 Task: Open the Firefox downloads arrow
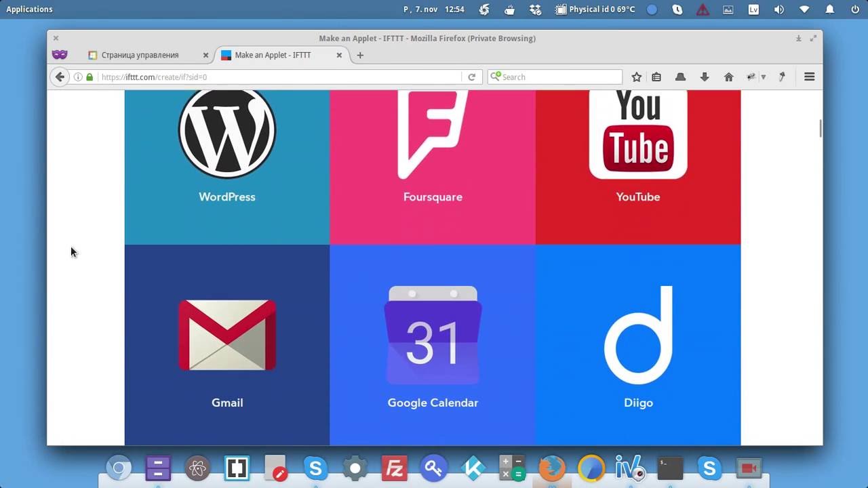coord(705,77)
